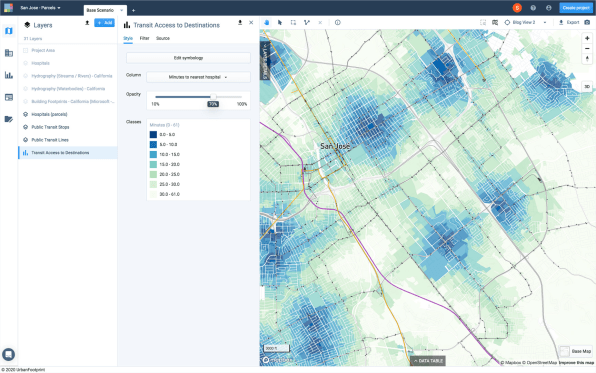
Task: Open the map info icon
Action: tap(338, 22)
